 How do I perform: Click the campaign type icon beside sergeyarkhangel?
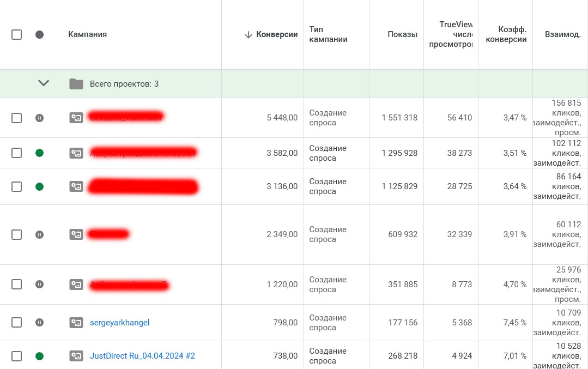click(x=76, y=323)
